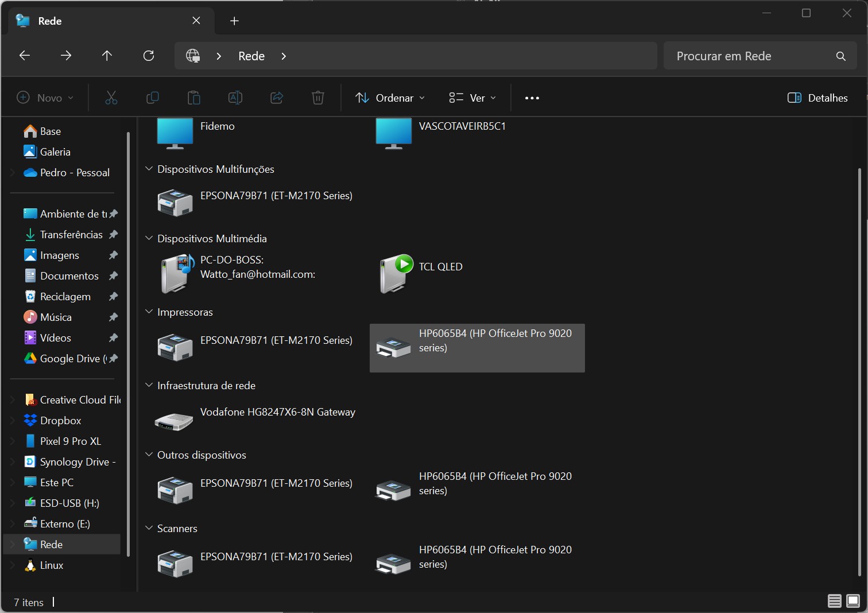Go up one folder level
This screenshot has height=613, width=868.
point(107,56)
